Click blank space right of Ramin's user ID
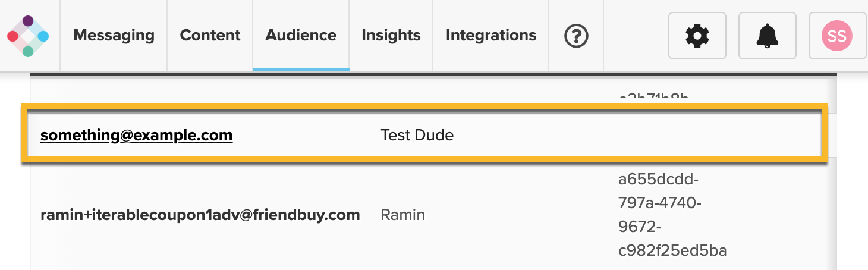The height and width of the screenshot is (270, 868). point(785,215)
